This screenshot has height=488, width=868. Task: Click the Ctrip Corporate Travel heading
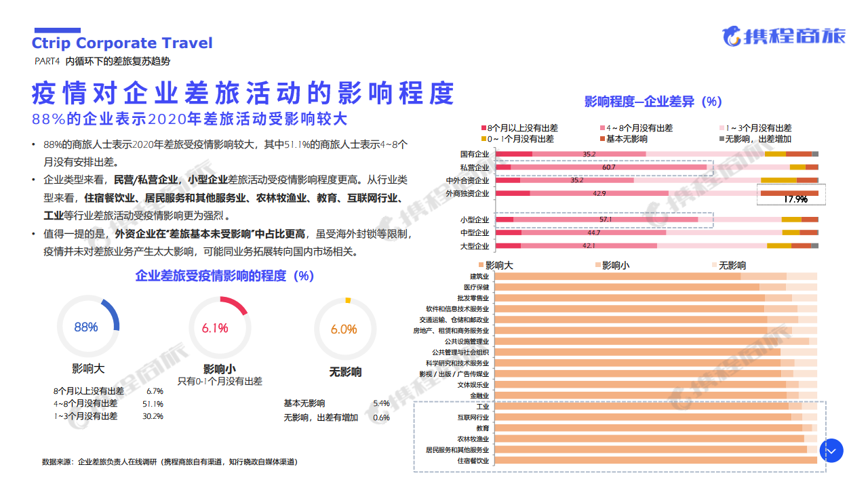click(122, 43)
